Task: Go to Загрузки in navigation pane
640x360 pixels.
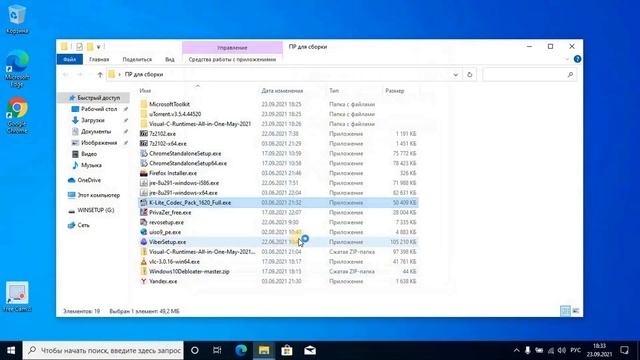Action: point(93,120)
